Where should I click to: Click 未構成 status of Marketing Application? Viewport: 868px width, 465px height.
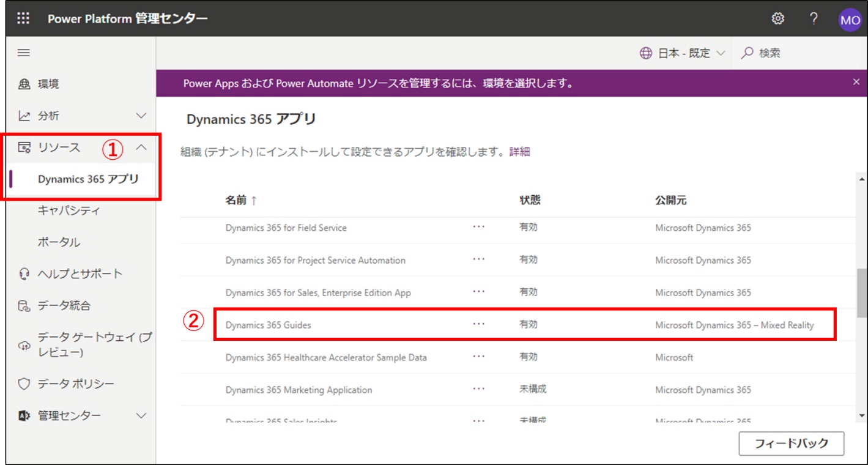(x=533, y=389)
